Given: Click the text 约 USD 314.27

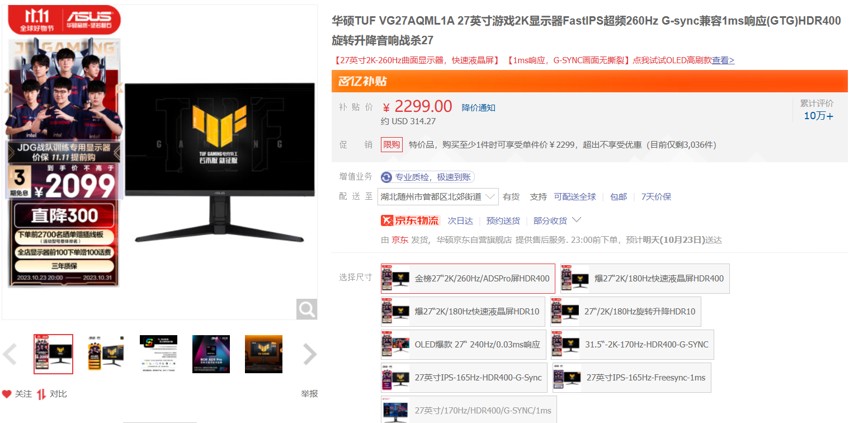Looking at the screenshot, I should click(x=408, y=121).
